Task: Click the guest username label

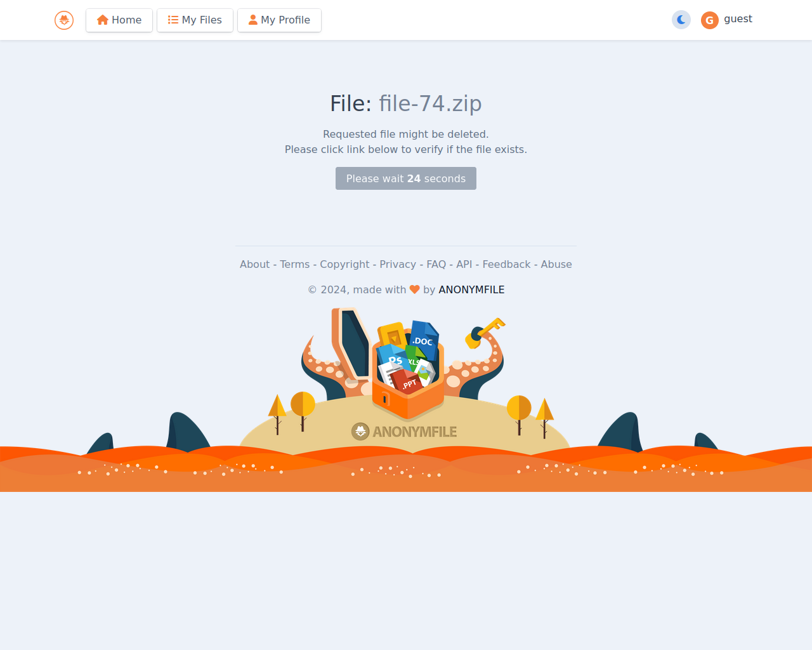Action: [738, 19]
